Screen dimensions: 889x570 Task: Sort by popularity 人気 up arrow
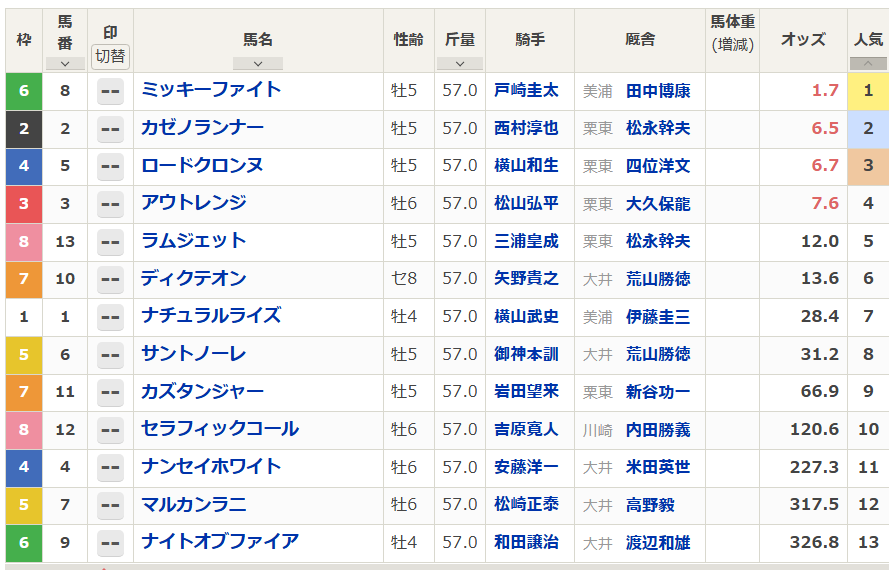pyautogui.click(x=868, y=64)
